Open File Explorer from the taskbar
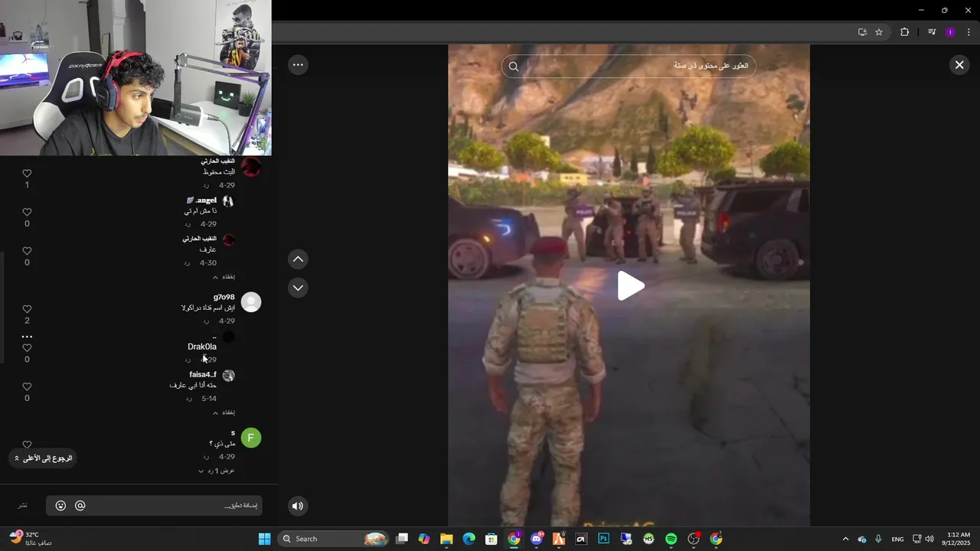The height and width of the screenshot is (551, 980). tap(446, 539)
